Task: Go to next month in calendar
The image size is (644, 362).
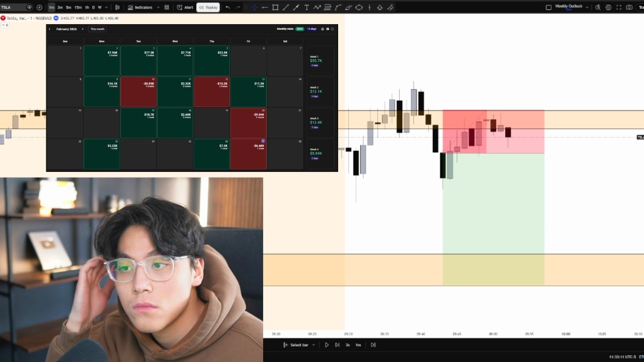Action: [83, 29]
